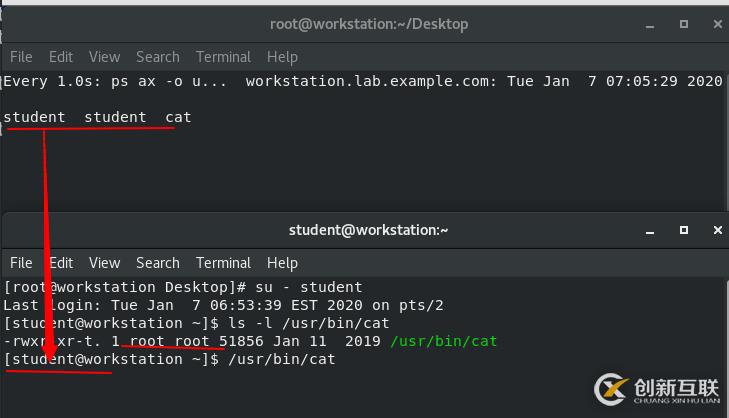Maximize the student@workstation:~ window
Screen dimensions: 729x418
[x=684, y=230]
